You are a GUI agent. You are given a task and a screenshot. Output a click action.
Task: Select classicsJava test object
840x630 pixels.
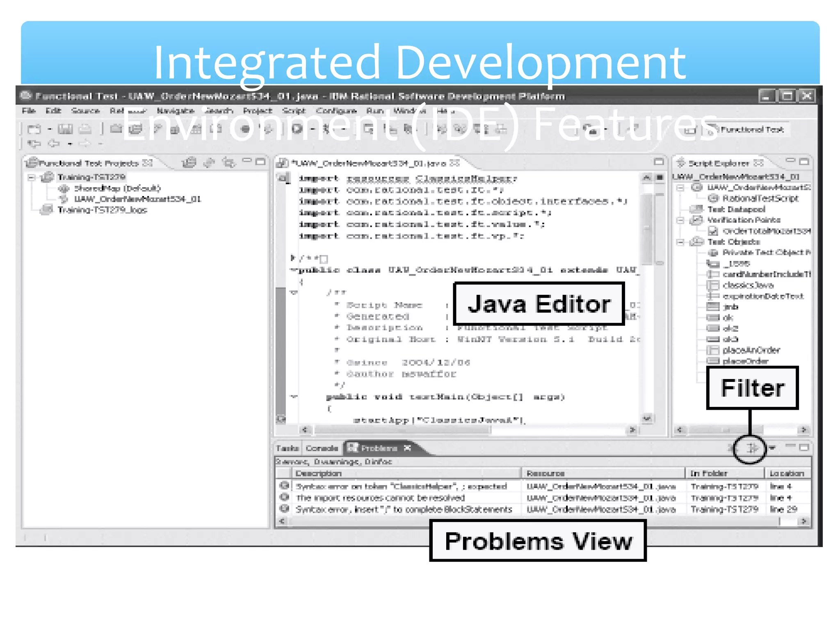click(x=748, y=285)
